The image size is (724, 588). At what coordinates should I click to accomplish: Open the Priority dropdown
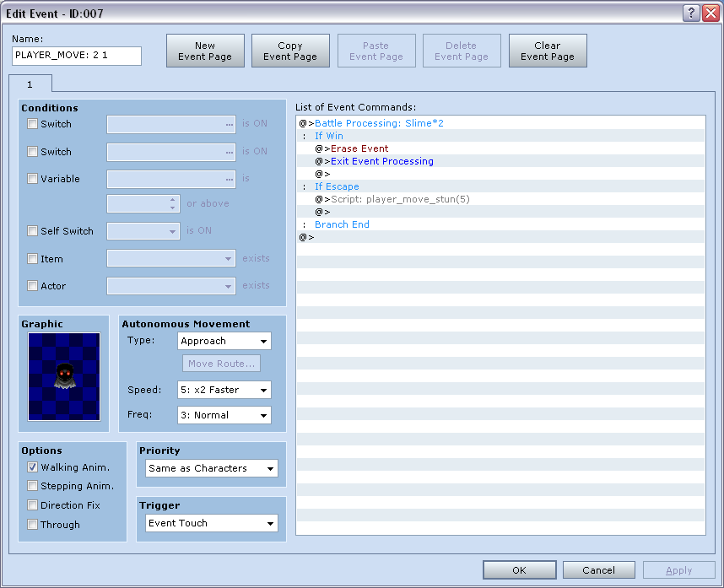point(211,468)
